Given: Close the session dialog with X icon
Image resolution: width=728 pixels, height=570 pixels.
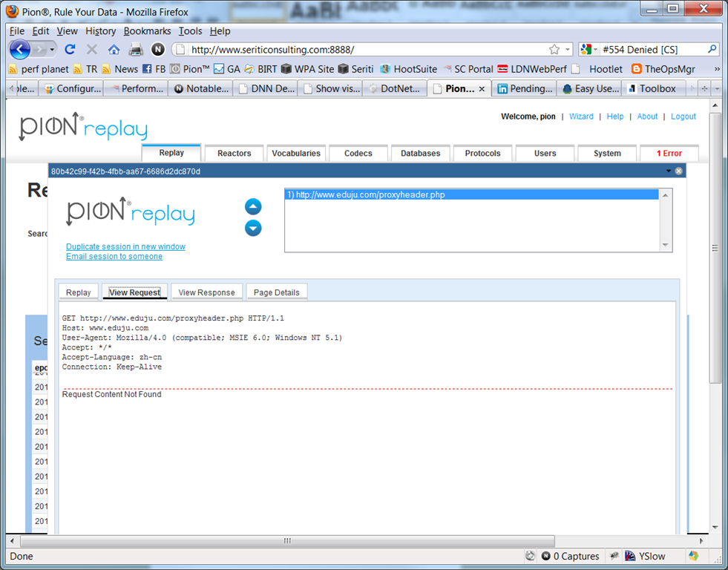Looking at the screenshot, I should coord(678,171).
